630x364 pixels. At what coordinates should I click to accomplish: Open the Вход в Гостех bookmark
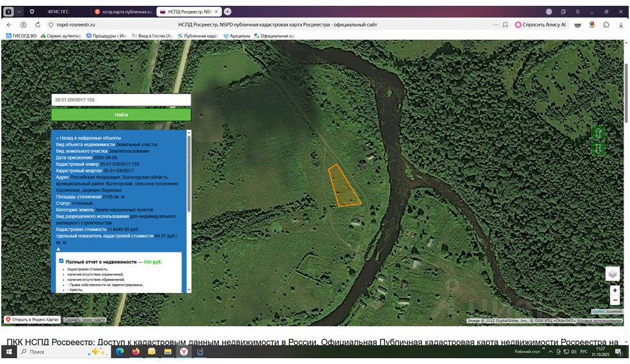pyautogui.click(x=152, y=35)
